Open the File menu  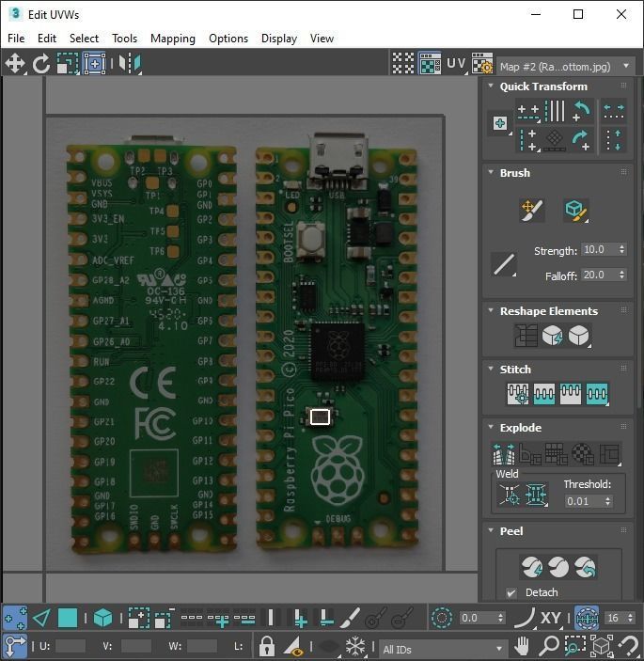tap(16, 39)
